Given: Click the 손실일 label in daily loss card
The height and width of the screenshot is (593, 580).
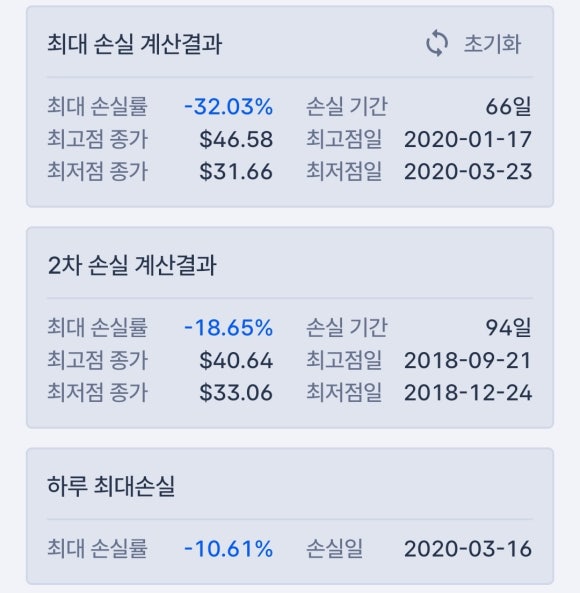Looking at the screenshot, I should (x=334, y=548).
